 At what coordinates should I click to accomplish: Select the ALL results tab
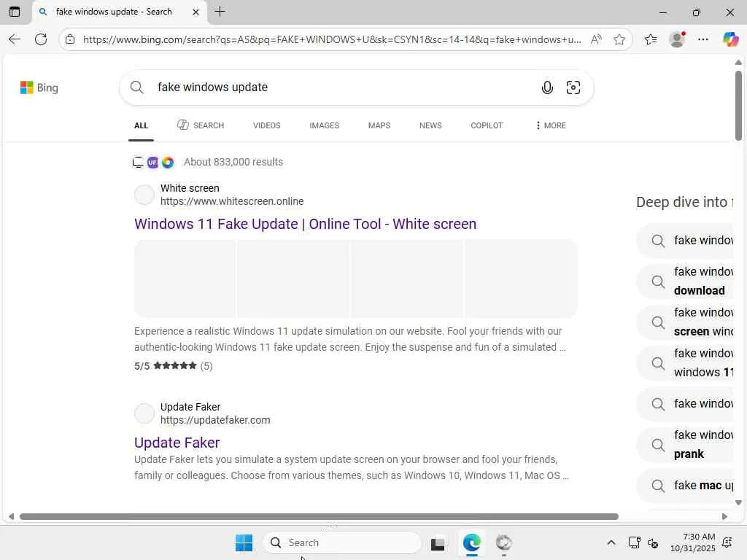pos(141,125)
